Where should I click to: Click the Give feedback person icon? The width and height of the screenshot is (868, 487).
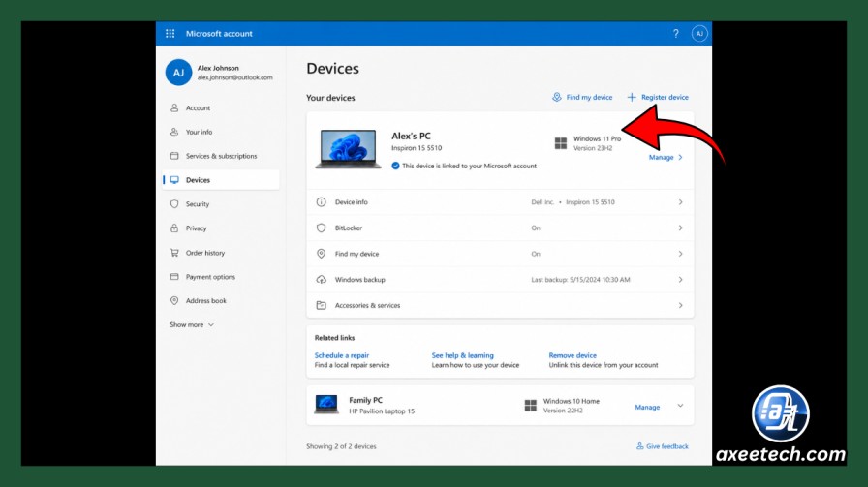click(x=640, y=446)
